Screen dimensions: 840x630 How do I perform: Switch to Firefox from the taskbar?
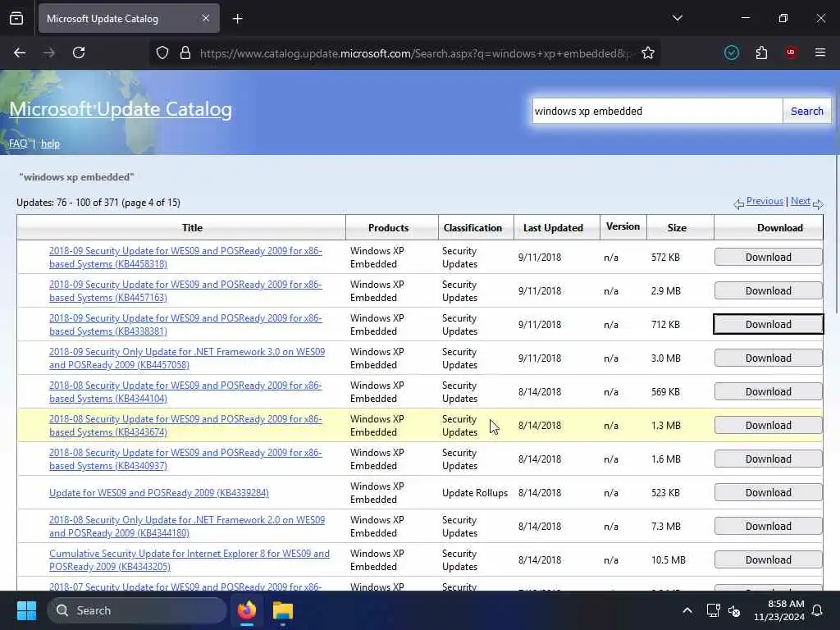tap(247, 610)
